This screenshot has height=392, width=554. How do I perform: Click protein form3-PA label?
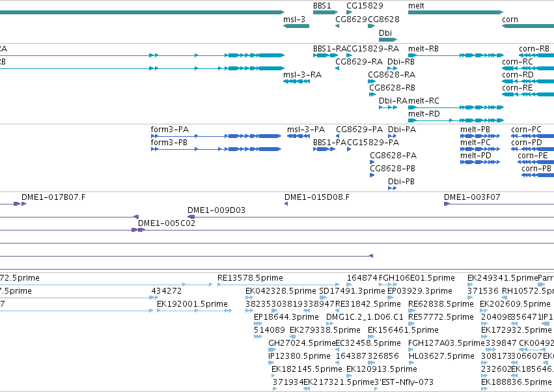pyautogui.click(x=170, y=130)
